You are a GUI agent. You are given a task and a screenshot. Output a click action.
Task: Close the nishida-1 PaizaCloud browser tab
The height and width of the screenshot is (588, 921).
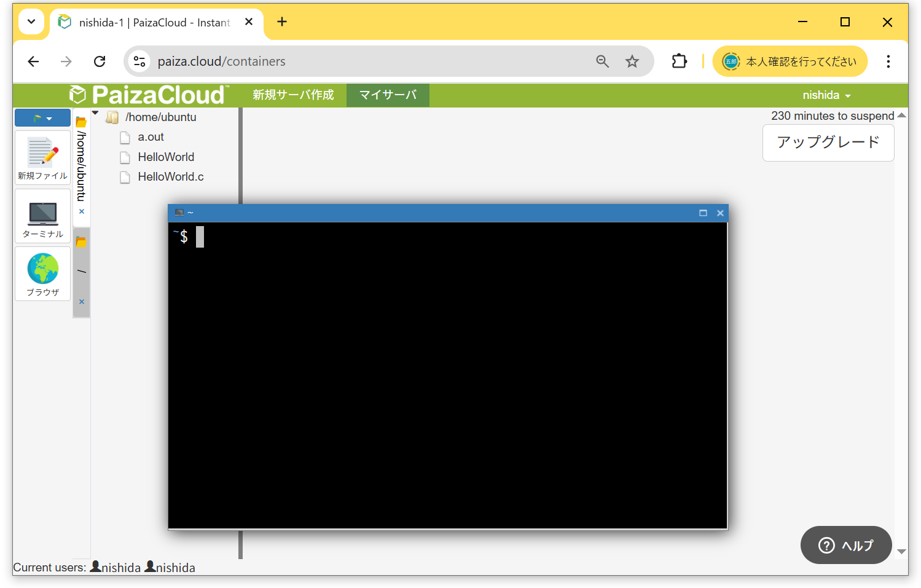(249, 22)
